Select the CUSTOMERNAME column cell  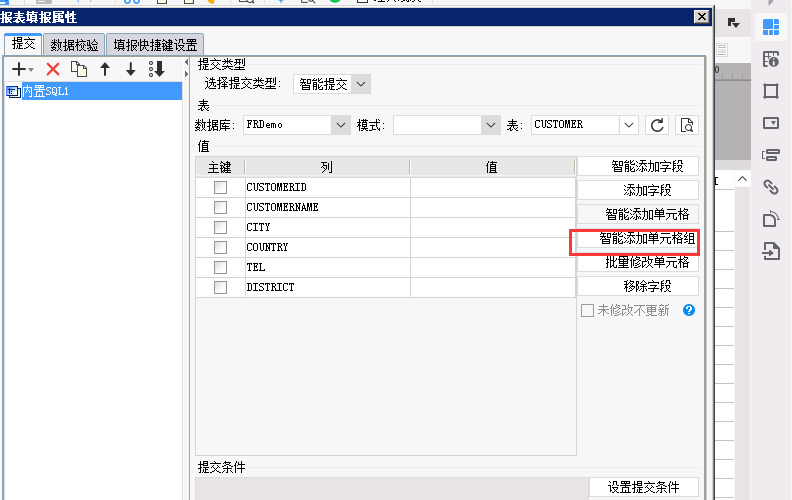328,207
